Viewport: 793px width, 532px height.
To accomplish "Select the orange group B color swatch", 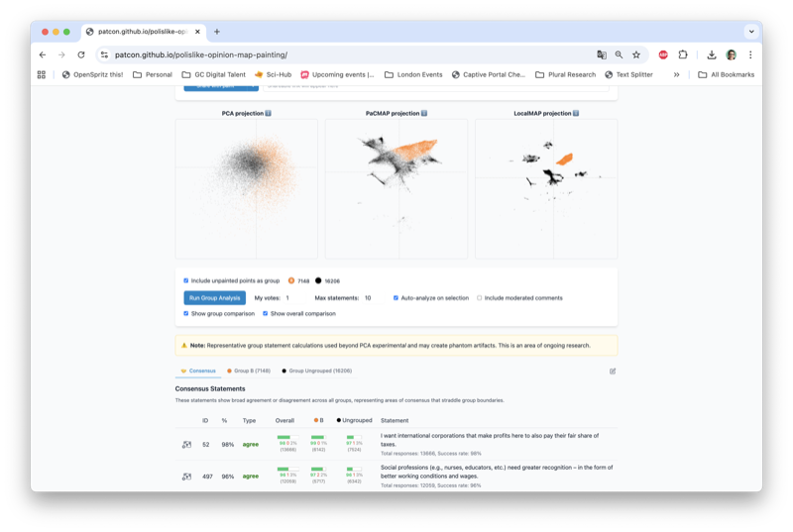I will [291, 281].
